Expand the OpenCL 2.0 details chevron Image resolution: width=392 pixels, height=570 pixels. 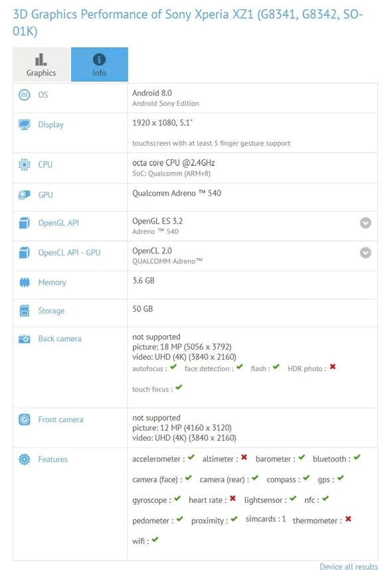pyautogui.click(x=365, y=253)
